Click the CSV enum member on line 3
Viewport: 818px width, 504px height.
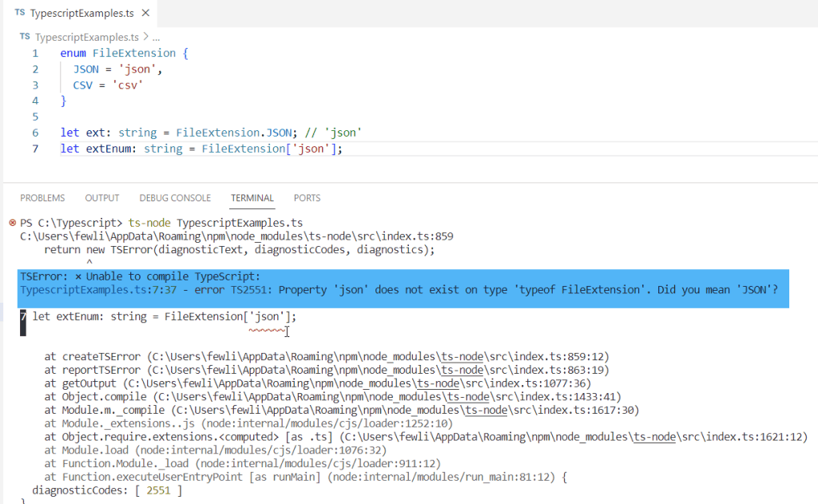click(82, 85)
